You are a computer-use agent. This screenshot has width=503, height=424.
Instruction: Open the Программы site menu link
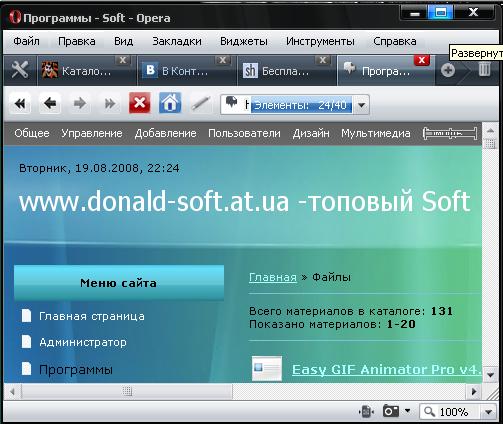pyautogui.click(x=76, y=370)
